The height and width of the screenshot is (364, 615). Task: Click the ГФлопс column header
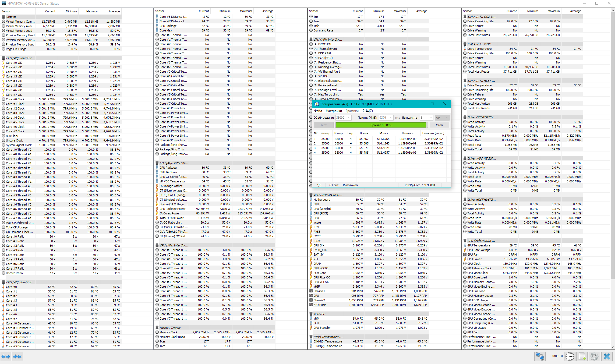[x=384, y=133]
